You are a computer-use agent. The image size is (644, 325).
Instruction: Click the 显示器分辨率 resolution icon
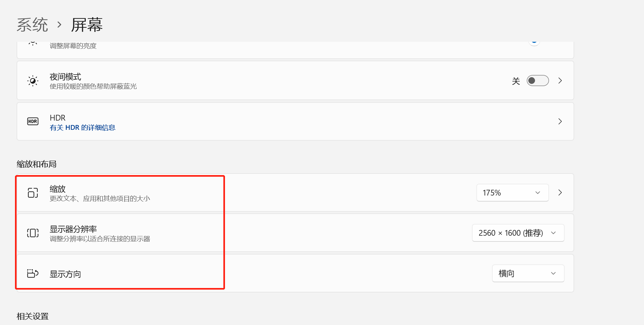coord(33,233)
